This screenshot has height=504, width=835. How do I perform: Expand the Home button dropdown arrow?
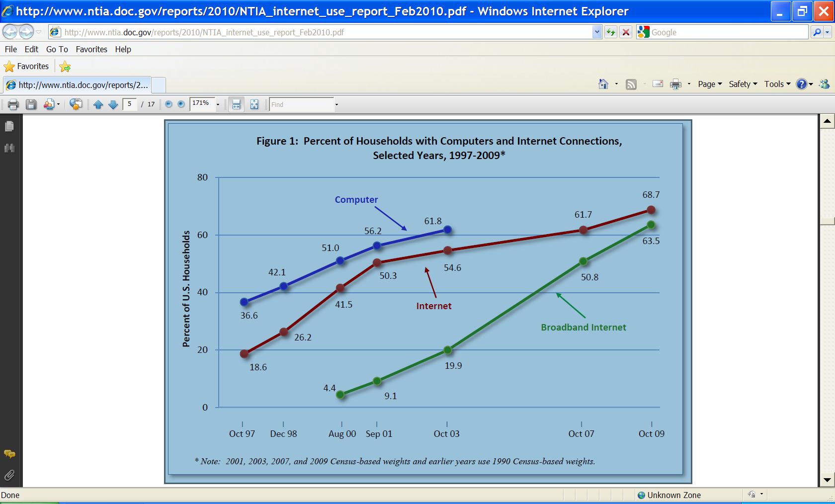click(616, 84)
